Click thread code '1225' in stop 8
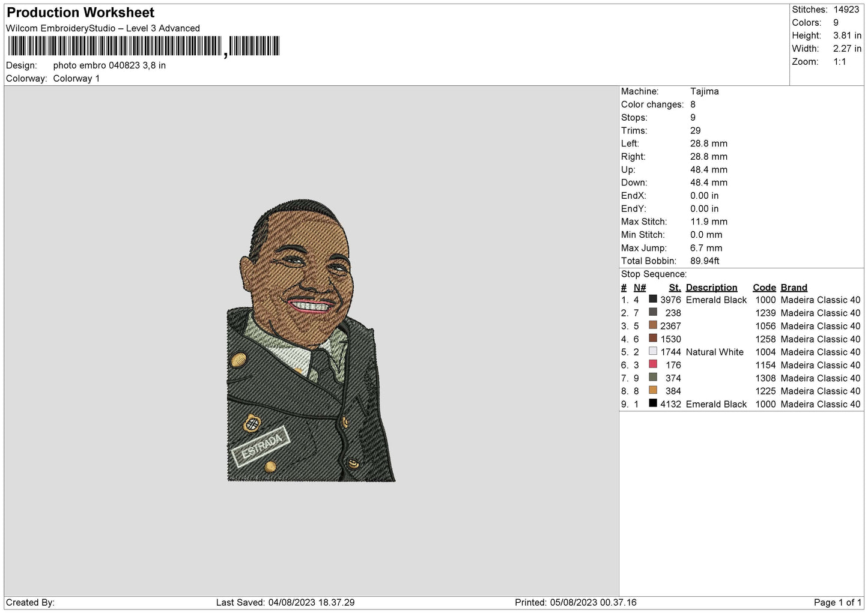Viewport: 868px width, 613px height. pyautogui.click(x=766, y=391)
